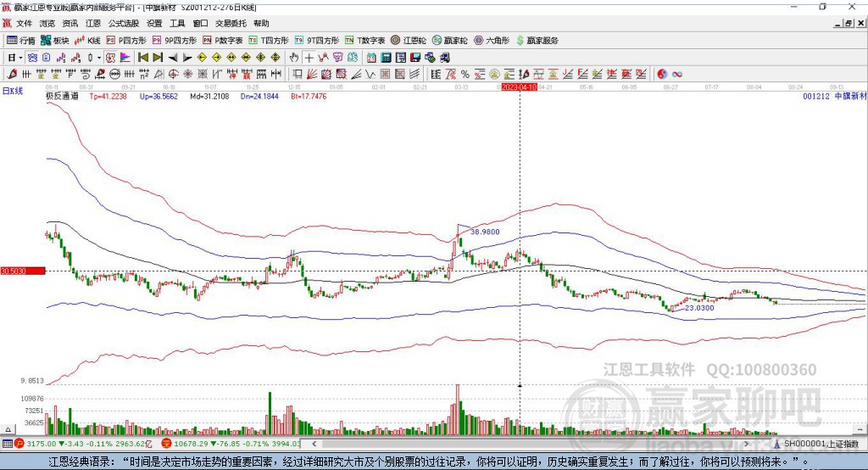Open the 帮助 menu
Image resolution: width=868 pixels, height=470 pixels.
coord(261,23)
